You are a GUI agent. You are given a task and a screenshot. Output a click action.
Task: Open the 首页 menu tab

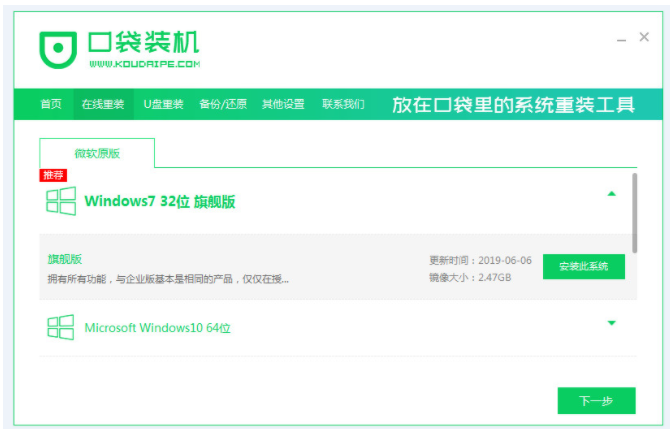[51, 104]
